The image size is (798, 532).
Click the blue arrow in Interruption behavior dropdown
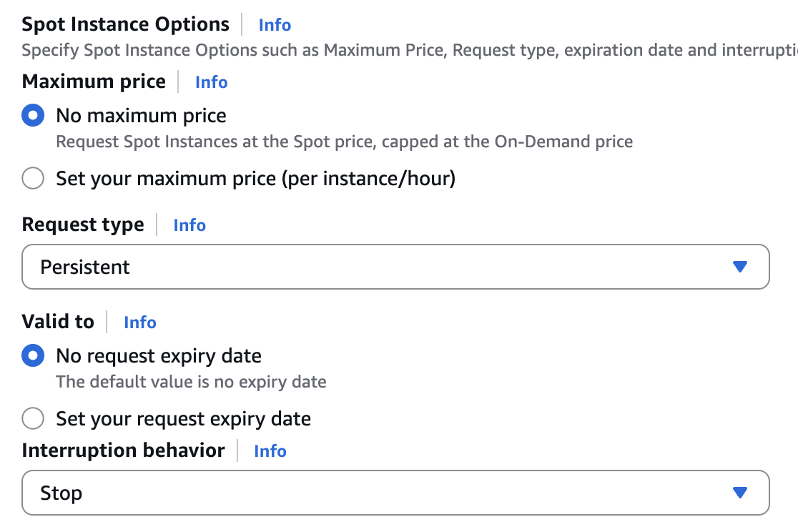click(x=740, y=493)
